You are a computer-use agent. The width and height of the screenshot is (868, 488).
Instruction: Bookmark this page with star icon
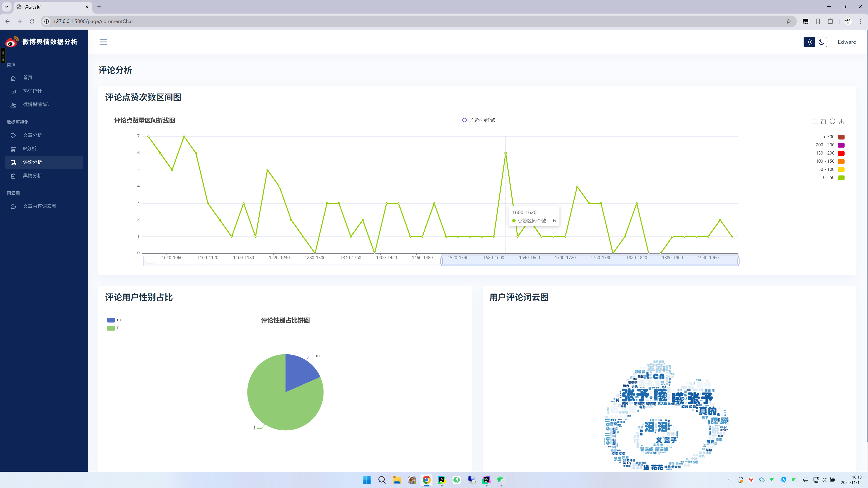pyautogui.click(x=788, y=21)
